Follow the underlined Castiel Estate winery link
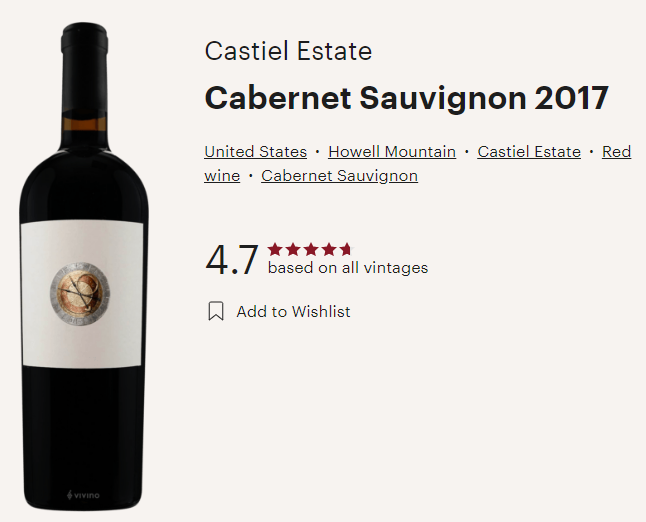The height and width of the screenshot is (522, 646). pyautogui.click(x=529, y=152)
